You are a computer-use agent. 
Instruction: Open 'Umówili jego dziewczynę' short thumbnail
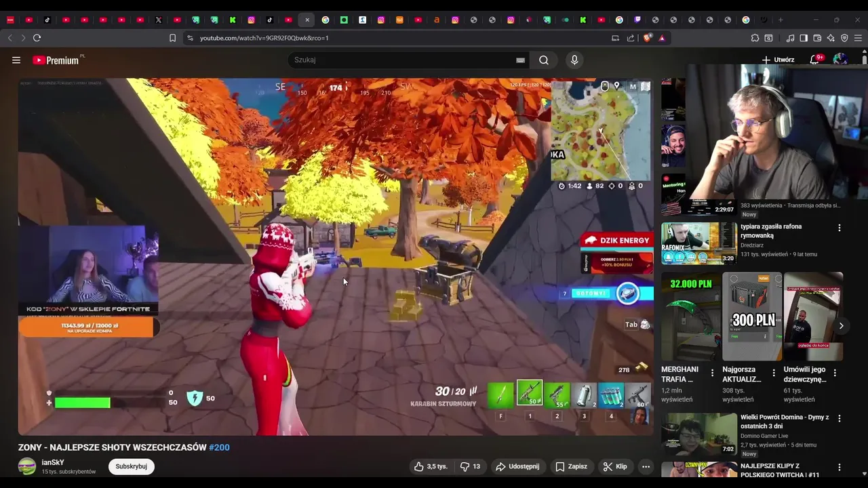click(x=813, y=317)
